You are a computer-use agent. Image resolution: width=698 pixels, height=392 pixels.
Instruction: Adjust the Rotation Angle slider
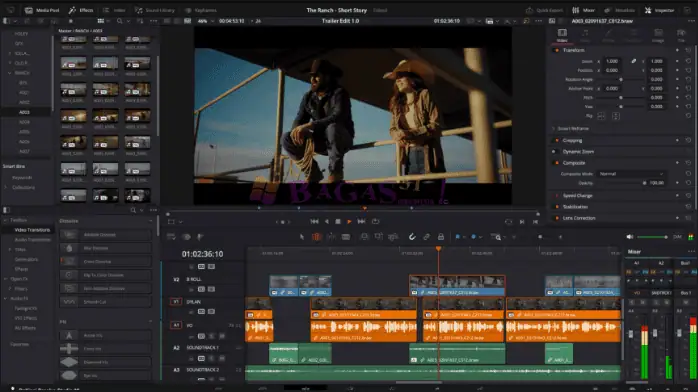pos(621,80)
